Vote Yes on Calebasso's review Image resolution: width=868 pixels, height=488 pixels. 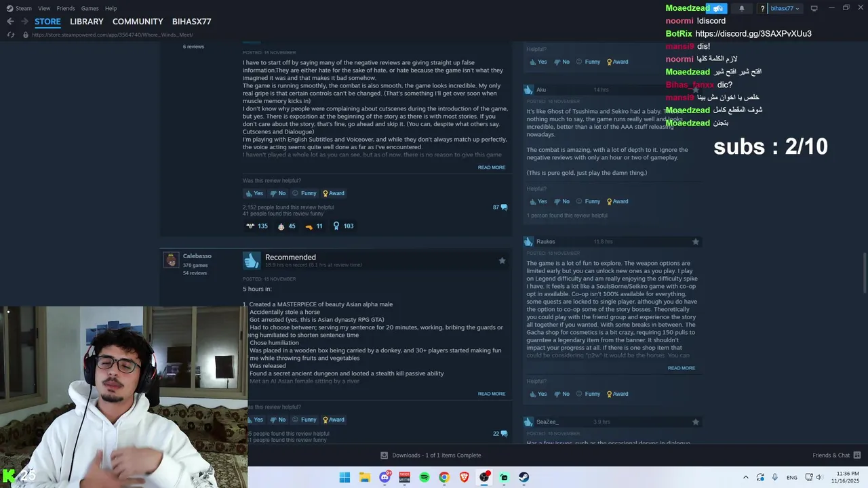pos(254,420)
